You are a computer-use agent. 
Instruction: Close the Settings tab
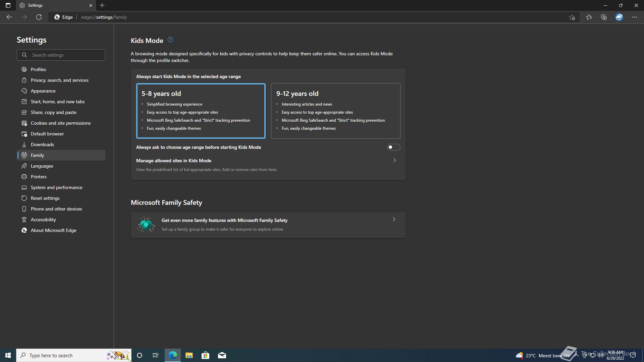click(91, 5)
